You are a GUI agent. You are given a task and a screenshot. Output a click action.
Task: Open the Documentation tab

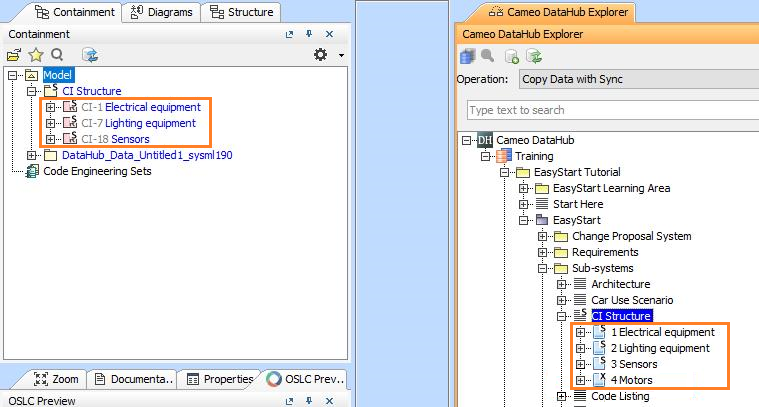coord(134,379)
